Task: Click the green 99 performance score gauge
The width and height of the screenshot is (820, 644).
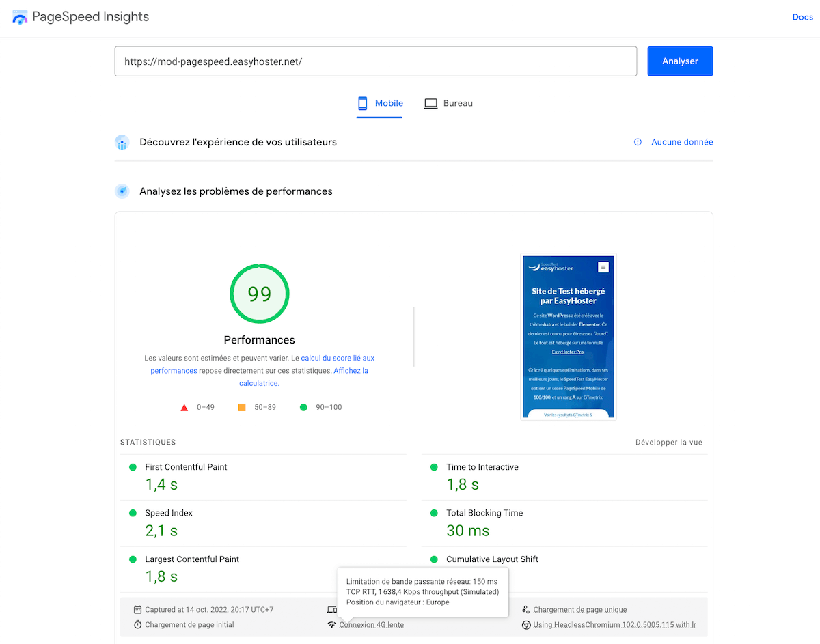Action: 260,294
